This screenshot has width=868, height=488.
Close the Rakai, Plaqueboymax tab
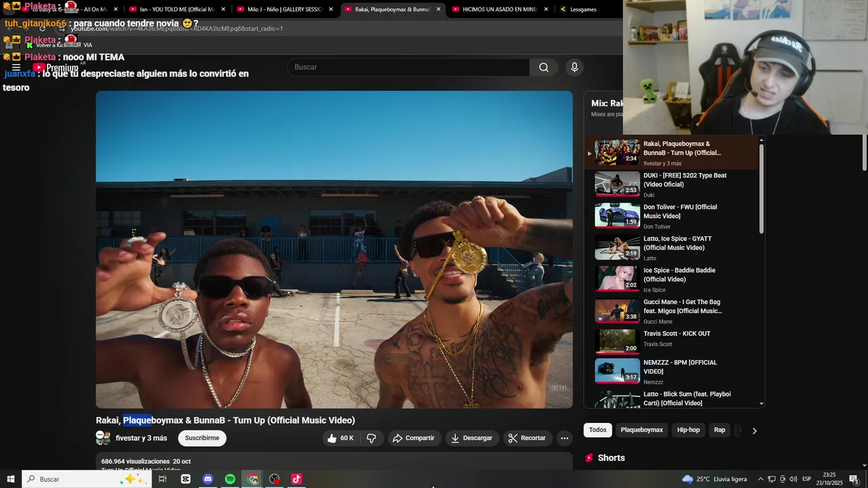pos(438,9)
